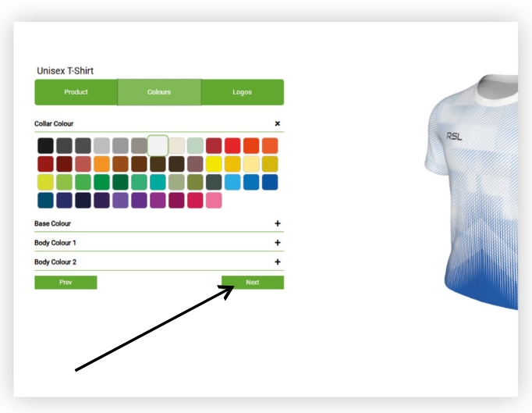Pick the dark navy colour swatch
Screen dimensions: 532x413
pos(83,201)
